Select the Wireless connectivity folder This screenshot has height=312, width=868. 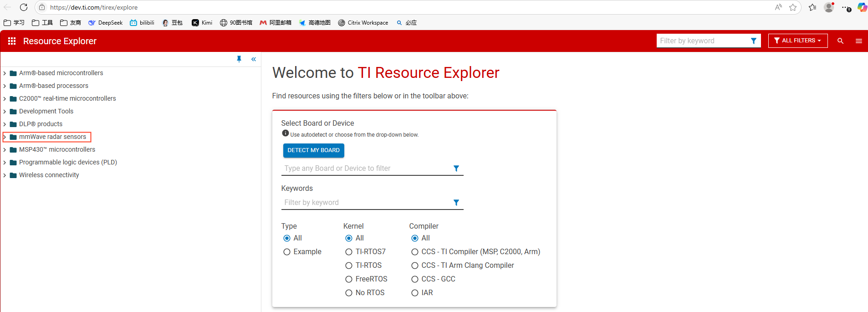(44, 175)
